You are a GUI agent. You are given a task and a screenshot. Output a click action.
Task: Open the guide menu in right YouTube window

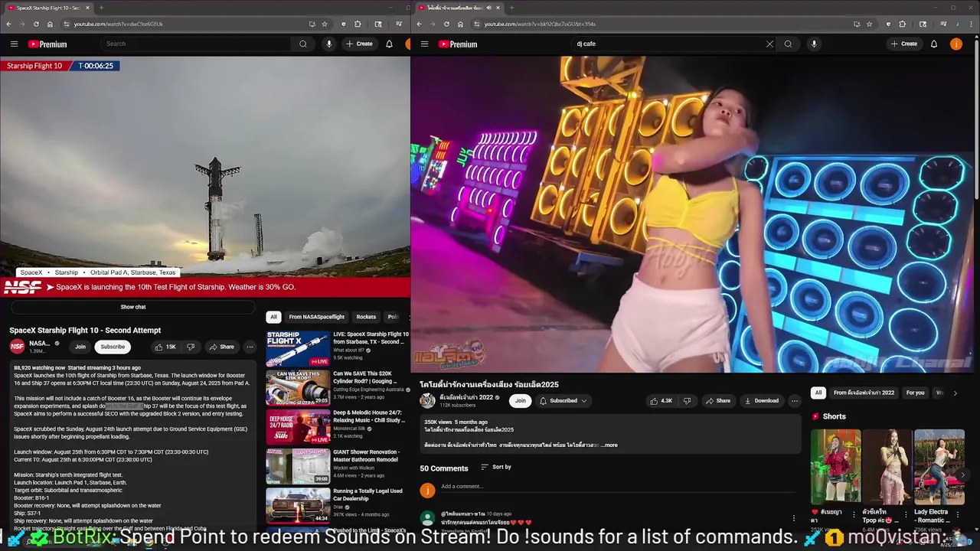424,44
